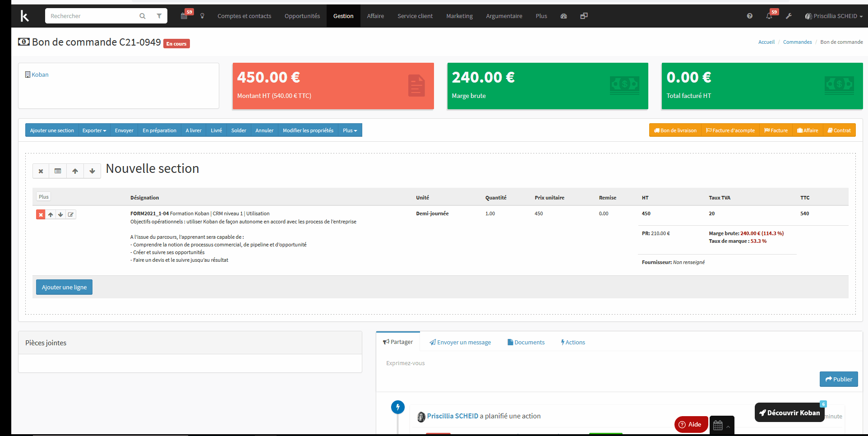Click Ajouter une ligne

[x=64, y=287]
